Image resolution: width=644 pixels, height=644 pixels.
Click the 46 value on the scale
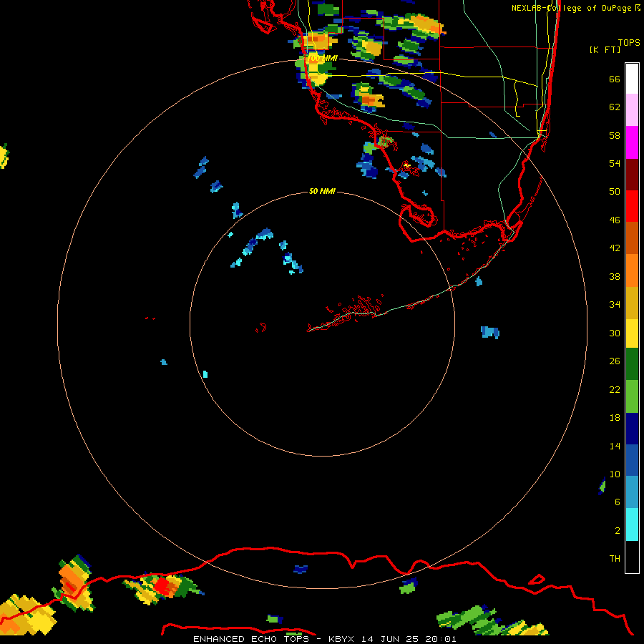615,220
